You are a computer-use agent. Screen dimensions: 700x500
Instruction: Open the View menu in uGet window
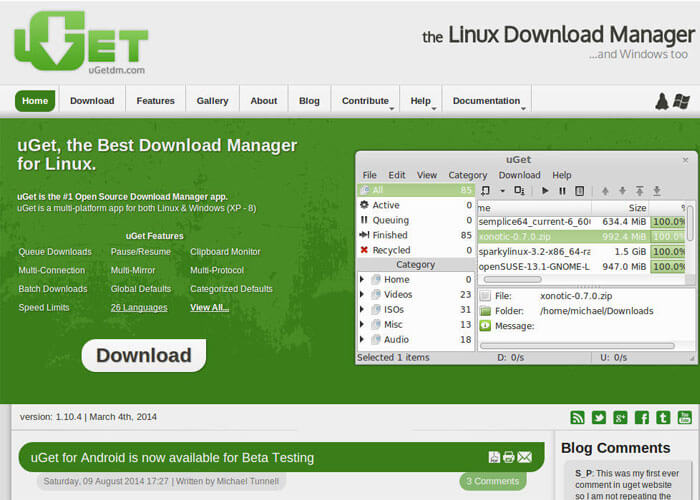[x=427, y=175]
